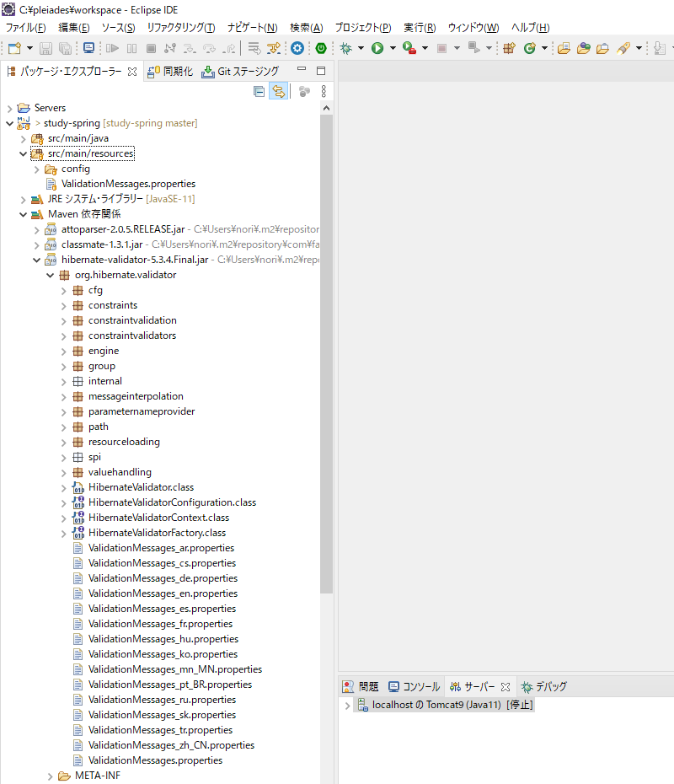Click the Open Task toolbar icon
The height and width of the screenshot is (784, 674).
click(603, 48)
